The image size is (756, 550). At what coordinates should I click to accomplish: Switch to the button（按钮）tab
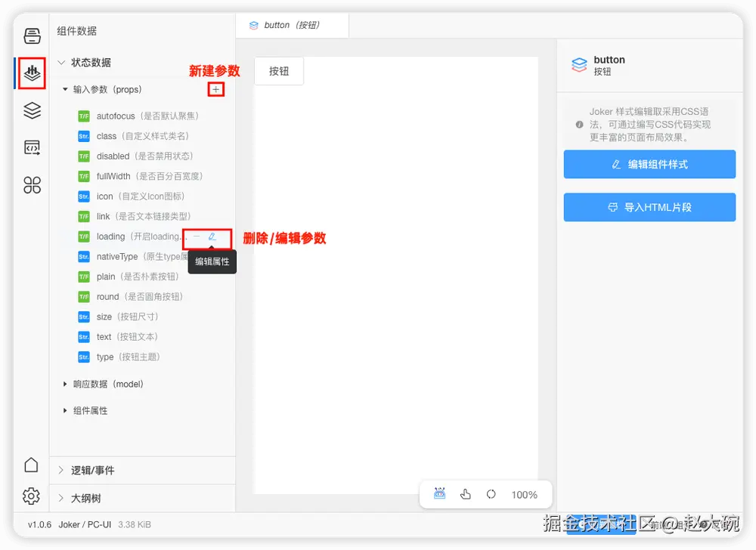(x=293, y=24)
